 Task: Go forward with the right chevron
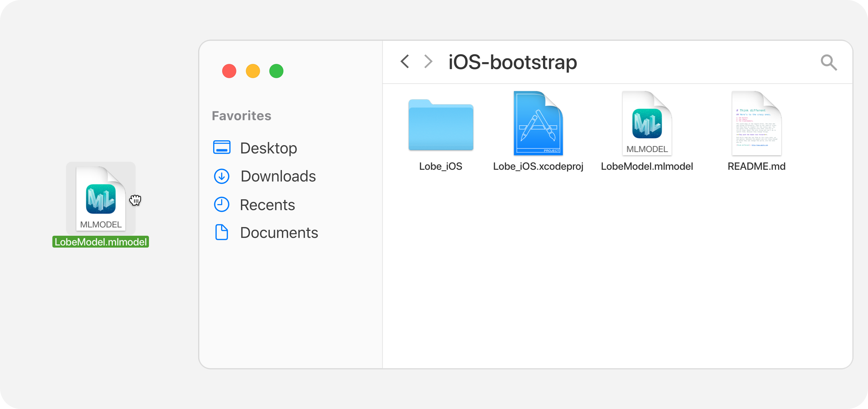(428, 61)
